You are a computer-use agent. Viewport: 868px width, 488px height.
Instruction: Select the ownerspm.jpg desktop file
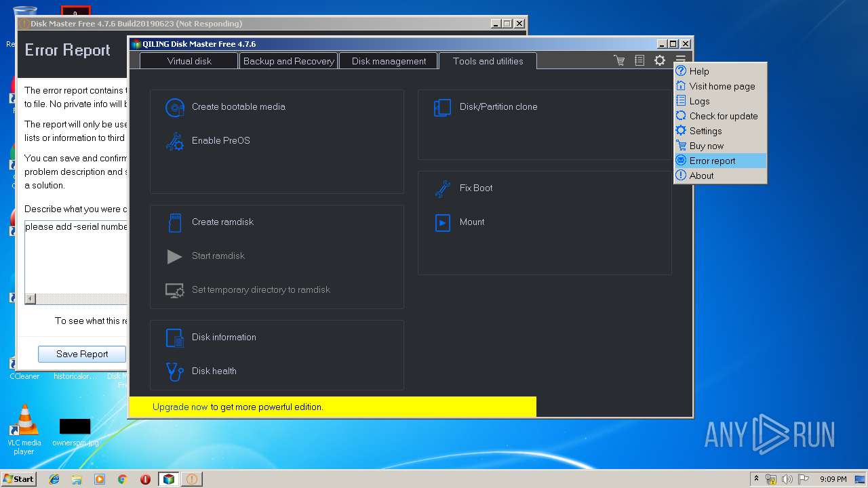point(75,432)
